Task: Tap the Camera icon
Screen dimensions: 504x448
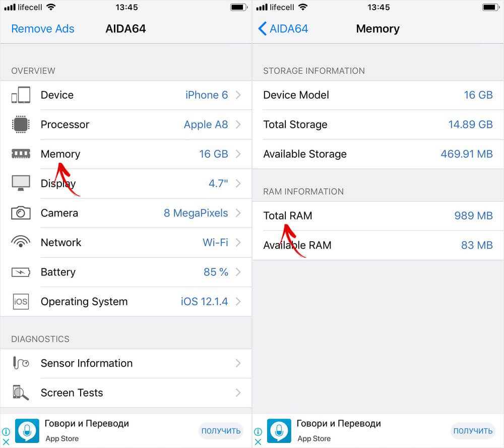Action: [x=21, y=213]
